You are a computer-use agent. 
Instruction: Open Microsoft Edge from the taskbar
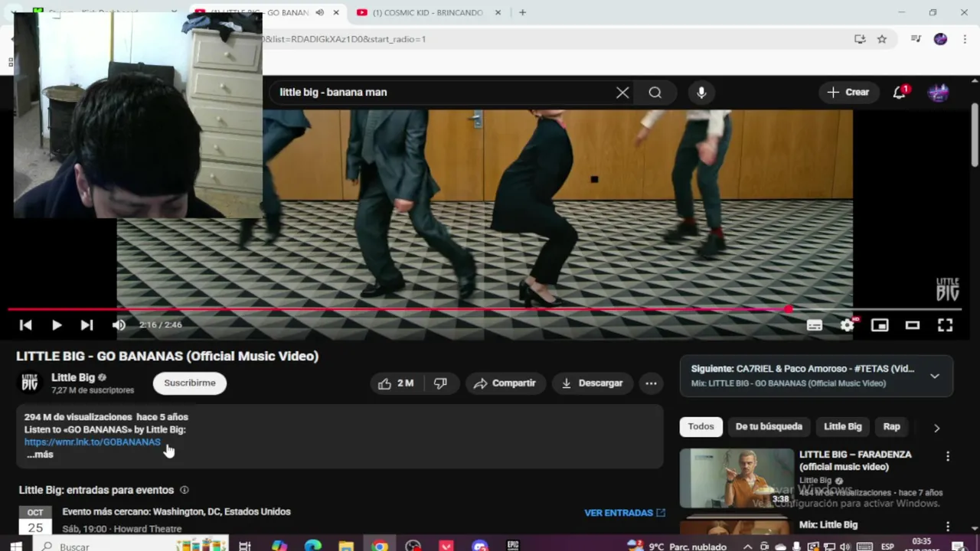coord(312,546)
